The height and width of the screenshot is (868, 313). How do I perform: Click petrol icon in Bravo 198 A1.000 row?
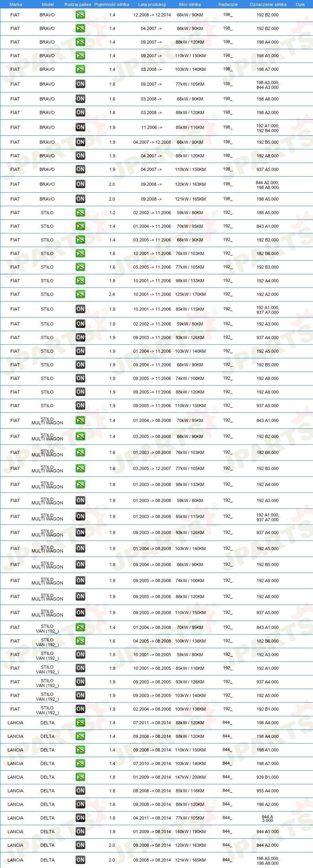point(80,56)
